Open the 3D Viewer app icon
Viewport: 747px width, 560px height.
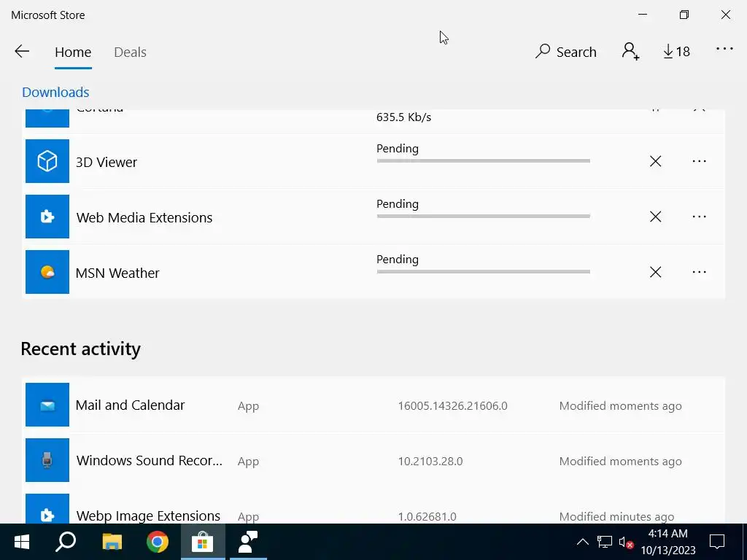click(47, 161)
